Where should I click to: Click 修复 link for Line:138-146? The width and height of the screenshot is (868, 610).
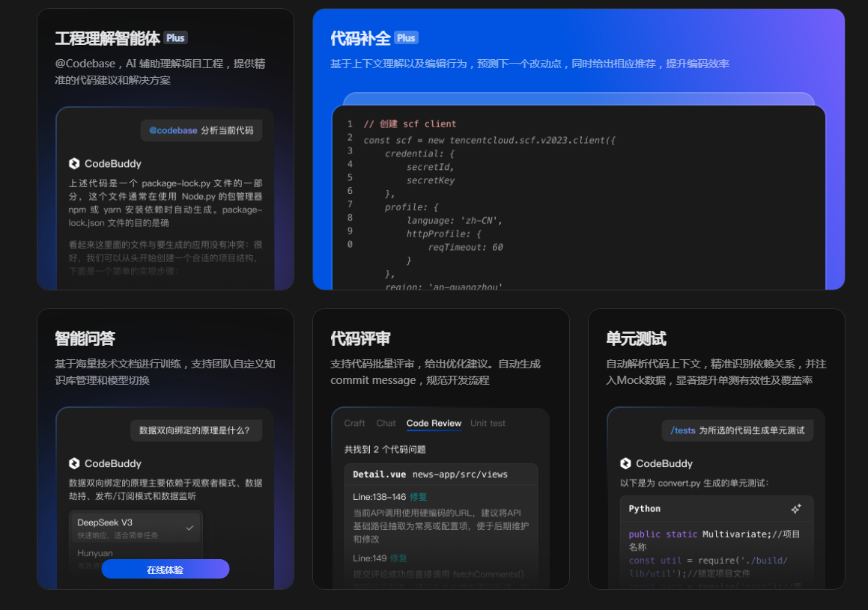click(x=418, y=497)
